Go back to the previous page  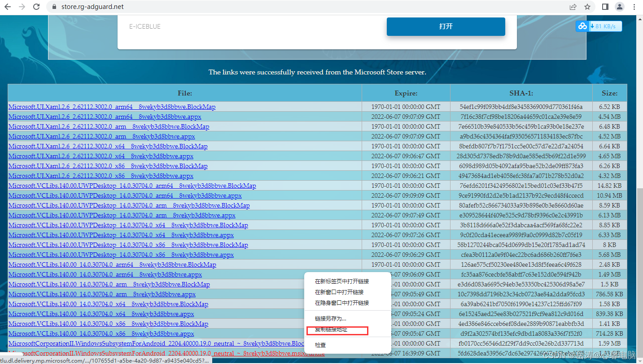point(8,7)
